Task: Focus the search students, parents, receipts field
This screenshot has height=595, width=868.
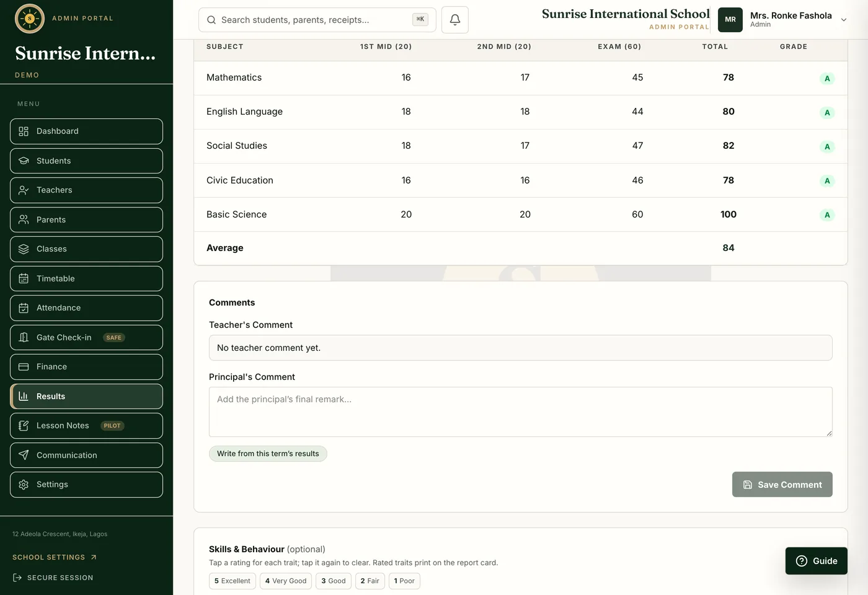Action: point(317,20)
